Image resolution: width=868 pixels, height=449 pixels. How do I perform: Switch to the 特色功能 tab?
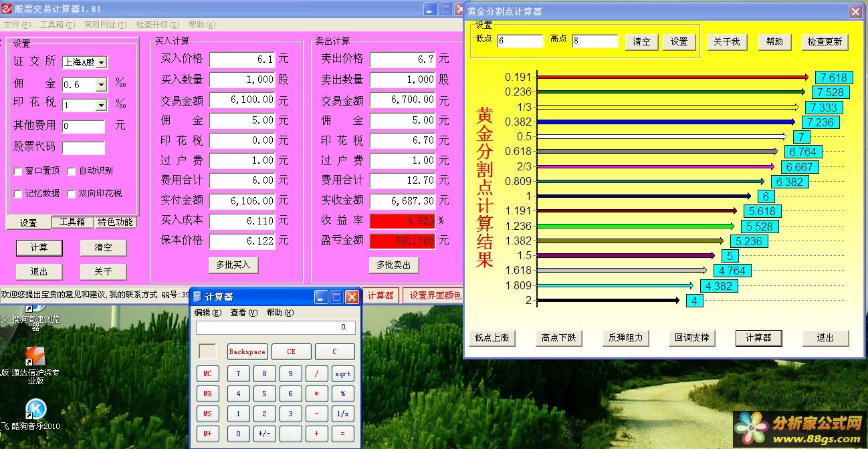[115, 222]
